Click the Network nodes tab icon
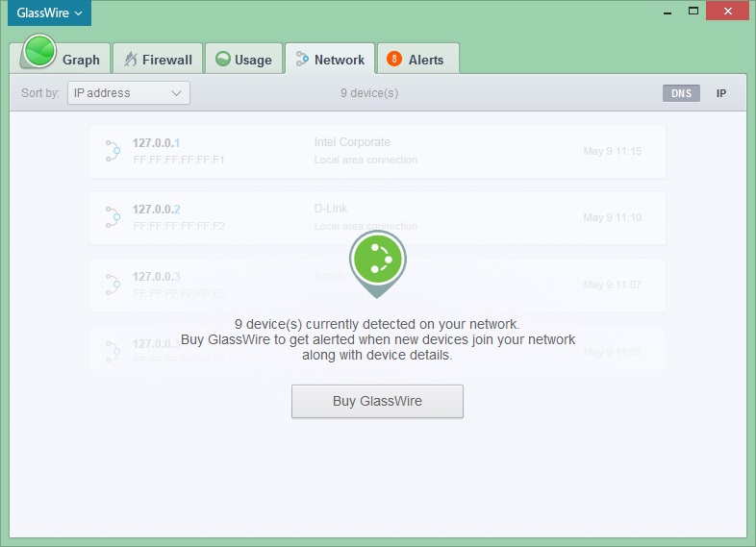The width and height of the screenshot is (756, 547). click(x=302, y=59)
